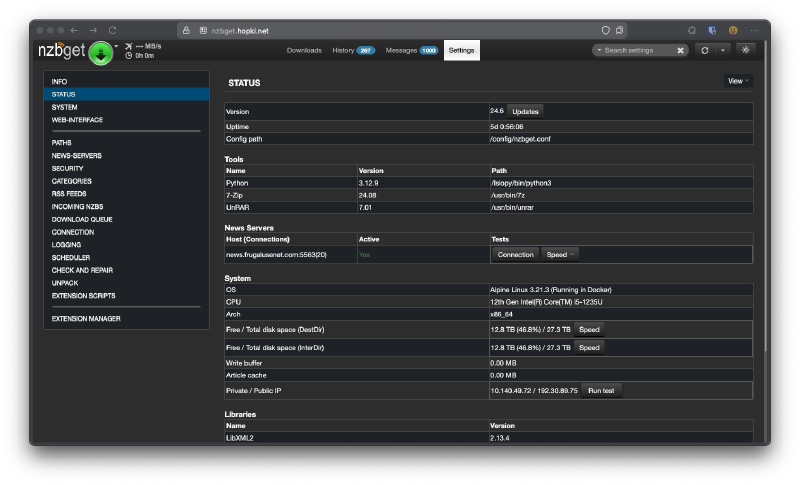The height and width of the screenshot is (485, 800).
Task: Switch to the Downloads tab
Action: click(304, 50)
